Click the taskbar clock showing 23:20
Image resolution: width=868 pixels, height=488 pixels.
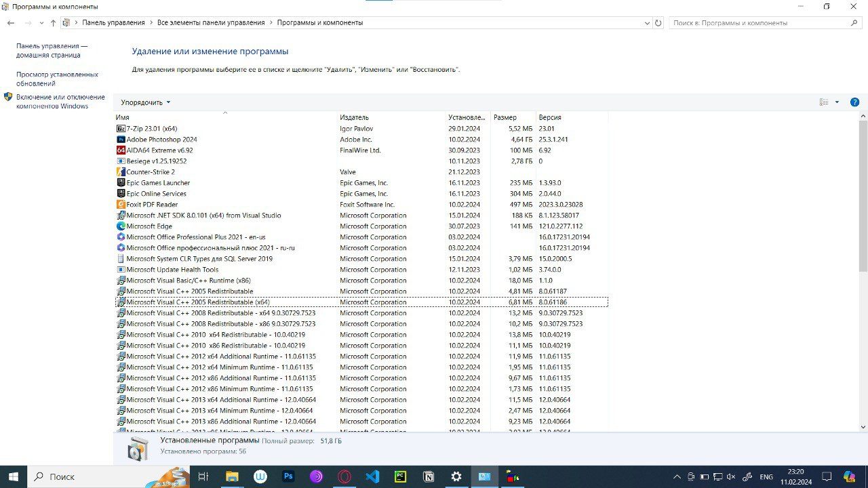pos(796,476)
